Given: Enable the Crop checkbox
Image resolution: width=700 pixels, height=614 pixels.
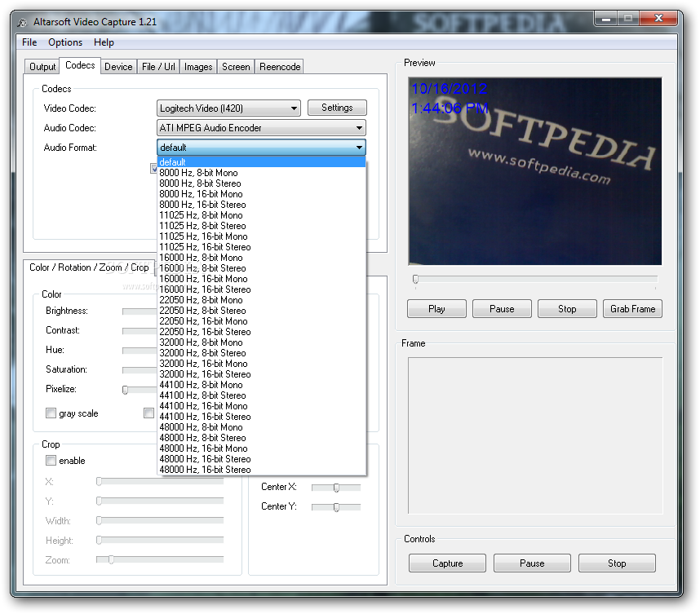Looking at the screenshot, I should pos(51,461).
